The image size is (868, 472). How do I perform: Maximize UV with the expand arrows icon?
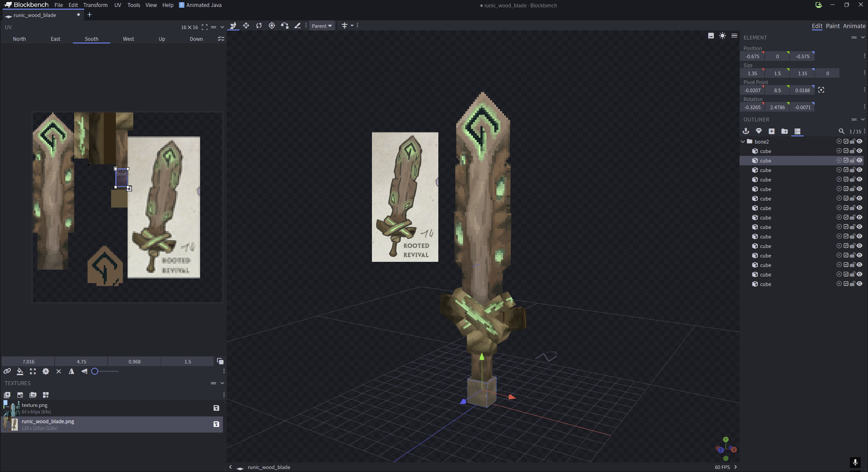[33, 371]
